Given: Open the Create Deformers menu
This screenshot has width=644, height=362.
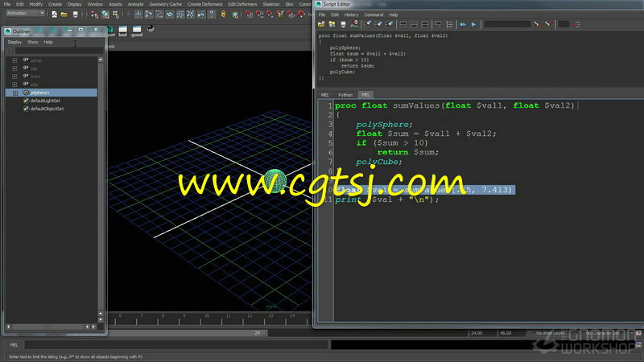Looking at the screenshot, I should [x=204, y=4].
